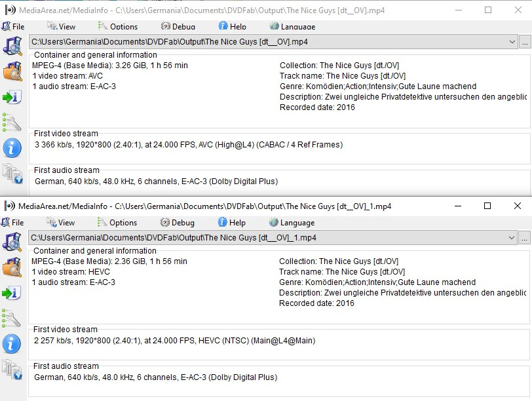The image size is (532, 401).
Task: Click the browse '...' button in top window
Action: click(x=525, y=42)
